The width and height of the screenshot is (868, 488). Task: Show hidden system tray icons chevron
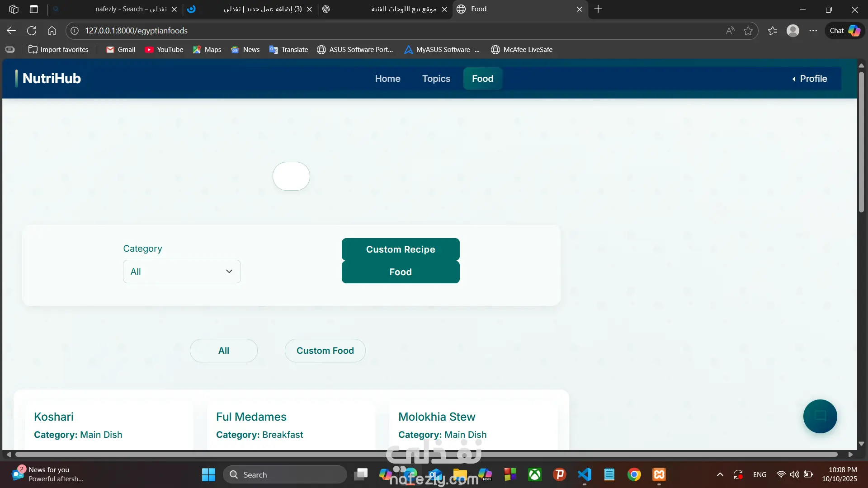click(x=720, y=474)
